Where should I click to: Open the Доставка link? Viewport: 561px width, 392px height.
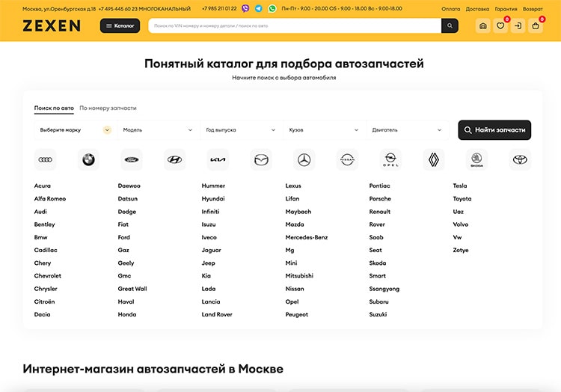pos(477,9)
